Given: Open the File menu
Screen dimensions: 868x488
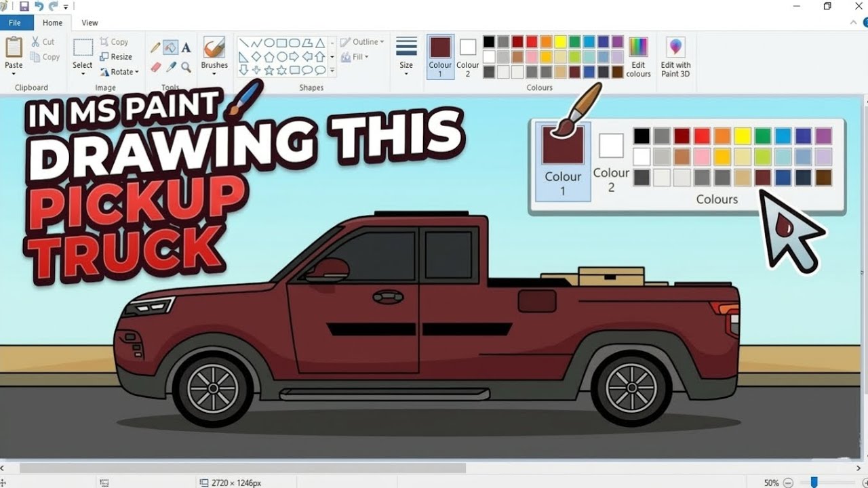Looking at the screenshot, I should (15, 22).
